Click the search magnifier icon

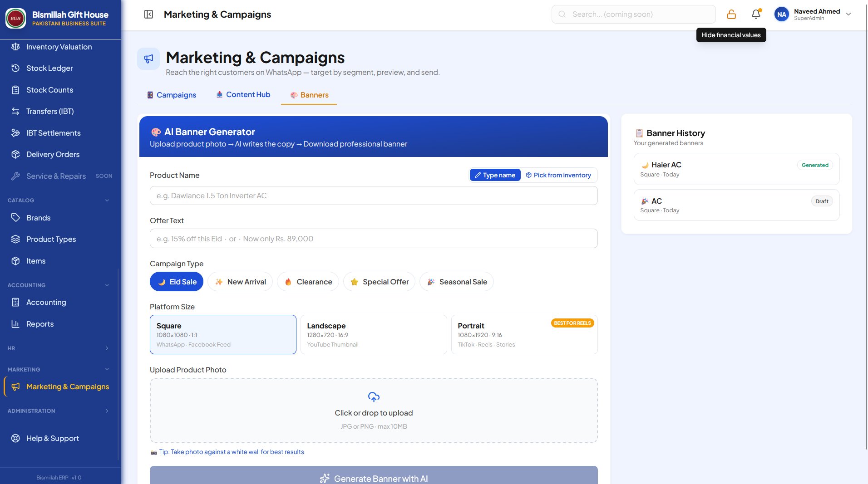pyautogui.click(x=562, y=15)
